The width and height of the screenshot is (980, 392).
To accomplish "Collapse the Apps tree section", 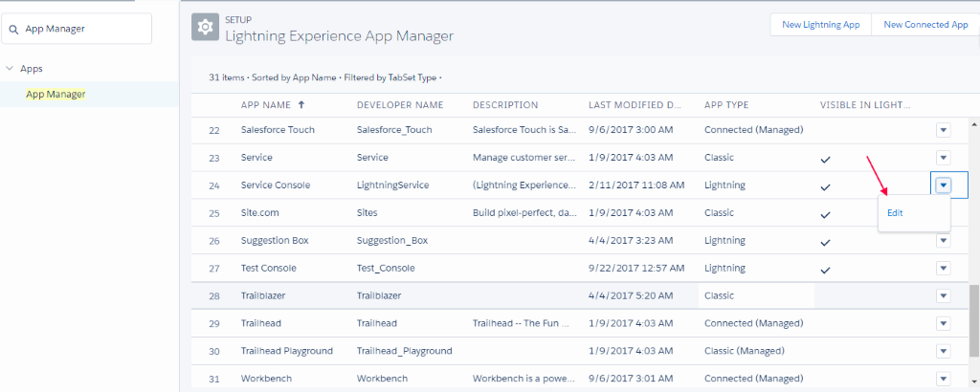I will pyautogui.click(x=10, y=69).
